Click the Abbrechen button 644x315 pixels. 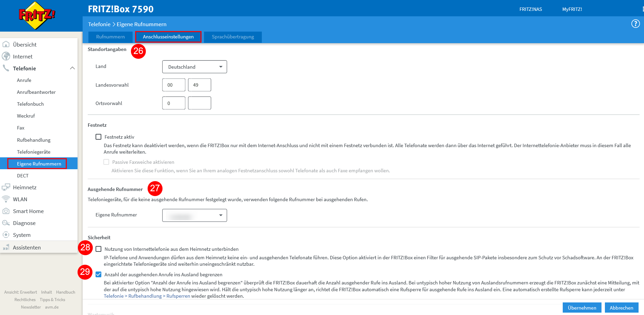pos(621,308)
